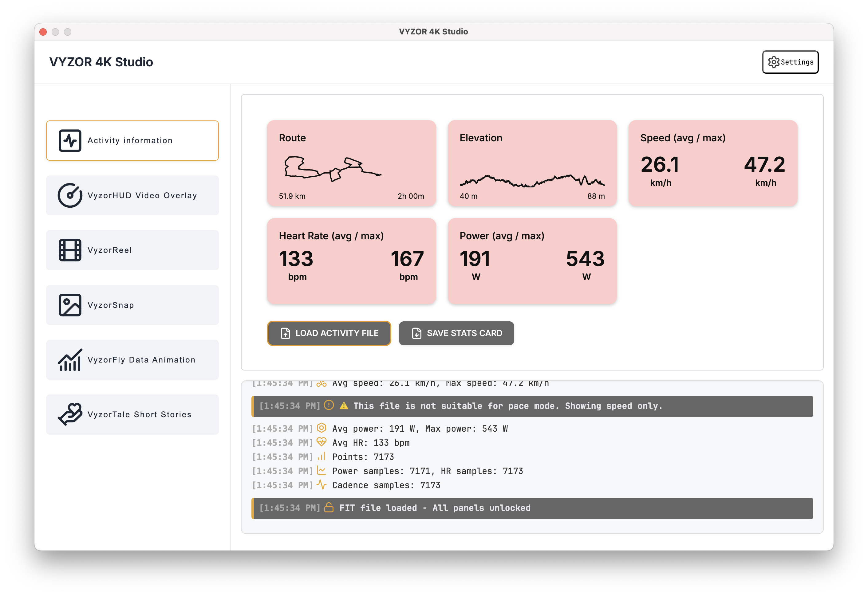Click the Settings gear icon
The image size is (868, 596).
tap(773, 62)
